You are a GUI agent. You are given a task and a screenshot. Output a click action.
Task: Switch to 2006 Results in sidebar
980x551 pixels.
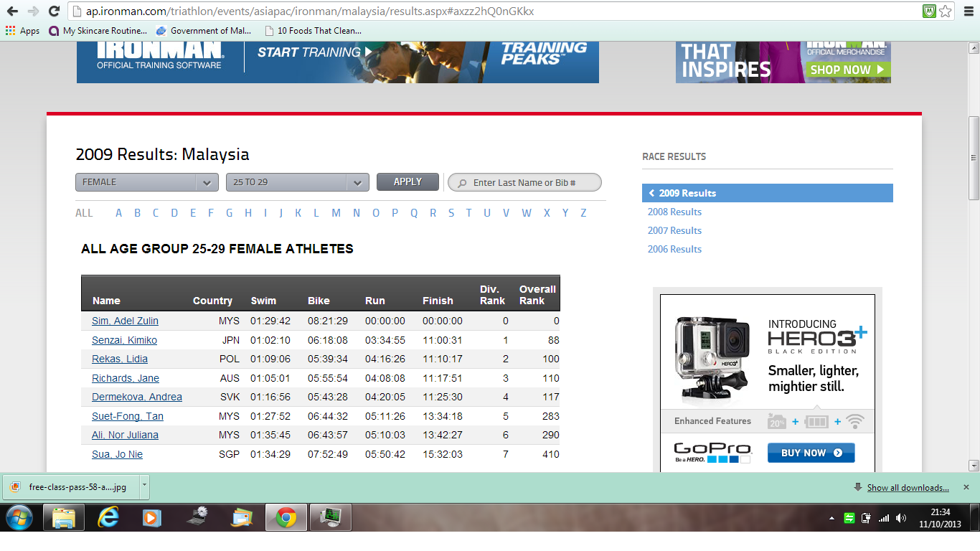674,249
